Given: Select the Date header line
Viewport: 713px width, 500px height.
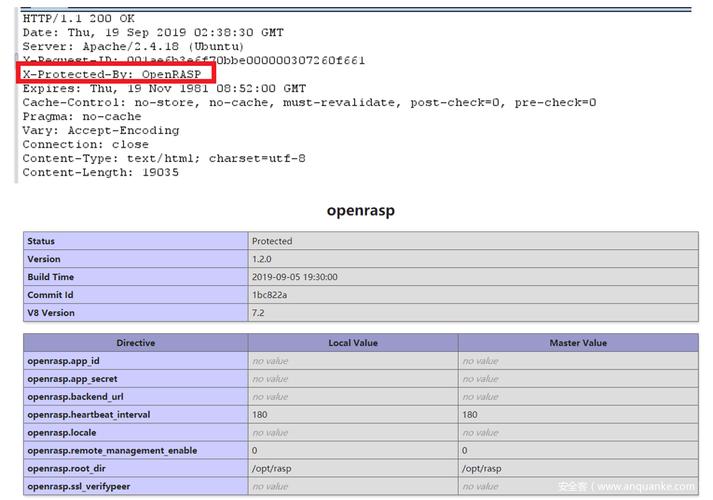Looking at the screenshot, I should [153, 33].
